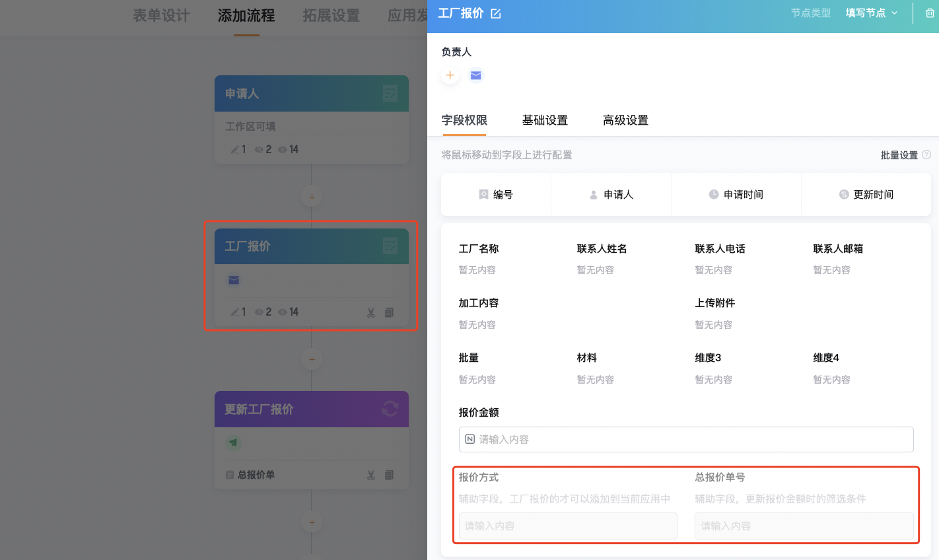Add a node below 更新工厂报价 node
This screenshot has height=560, width=939.
(312, 523)
